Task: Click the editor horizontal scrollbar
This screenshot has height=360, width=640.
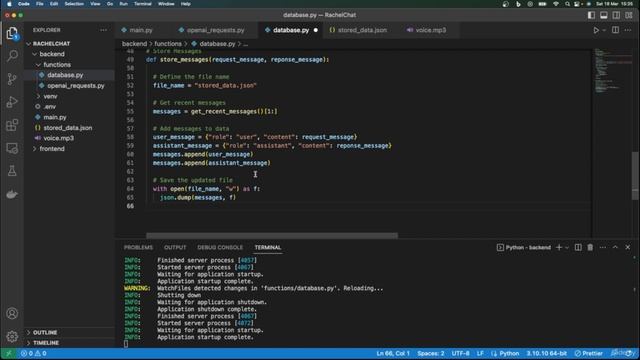Action: [272, 236]
